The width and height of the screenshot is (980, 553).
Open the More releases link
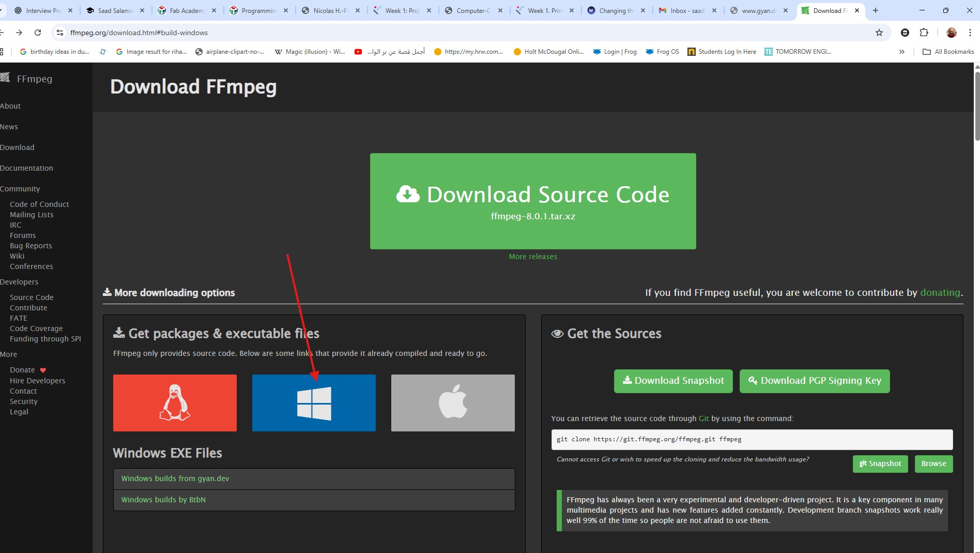533,257
